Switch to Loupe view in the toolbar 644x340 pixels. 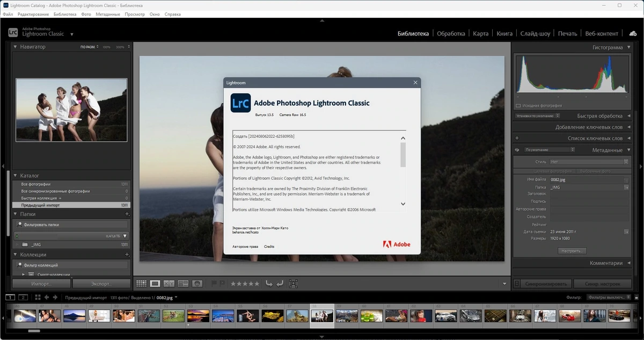point(155,283)
